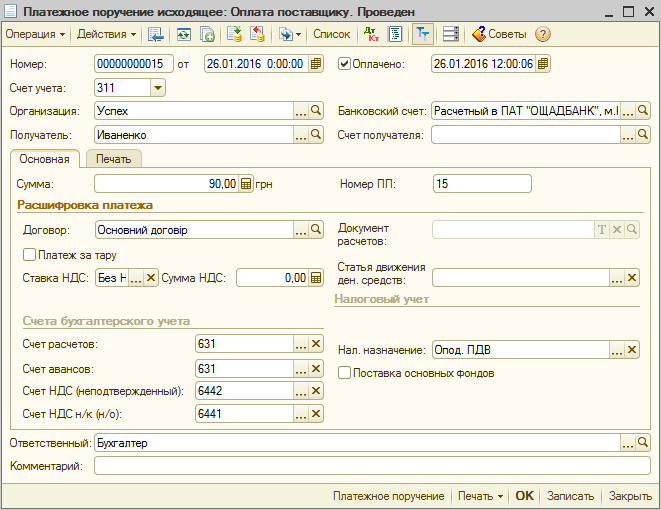The width and height of the screenshot is (661, 510).
Task: Expand the Печать dropdown at bottom
Action: coord(480,496)
